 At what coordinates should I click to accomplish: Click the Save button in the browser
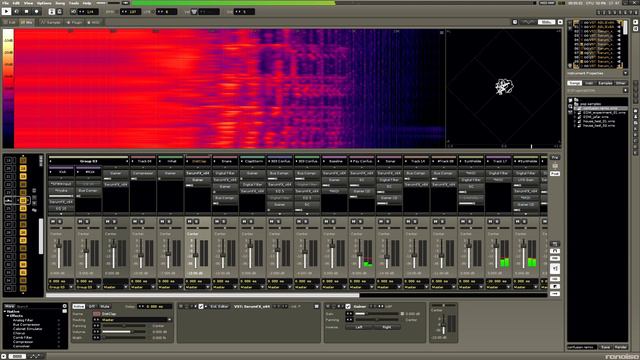click(x=605, y=347)
